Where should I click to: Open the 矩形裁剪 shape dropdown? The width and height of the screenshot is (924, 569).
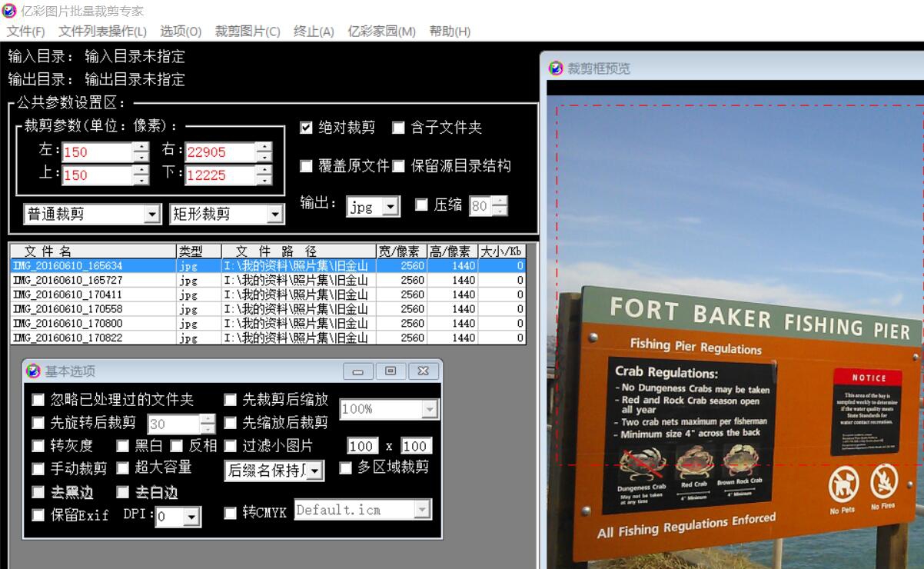point(274,213)
